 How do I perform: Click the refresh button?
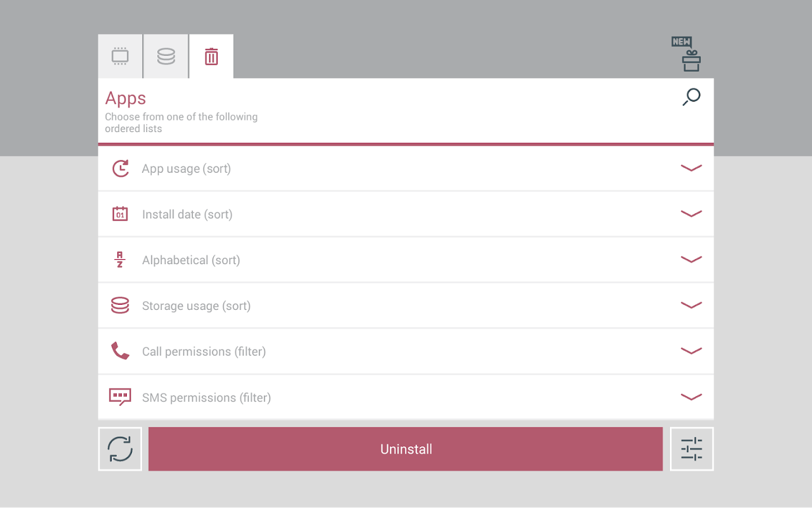(x=120, y=449)
